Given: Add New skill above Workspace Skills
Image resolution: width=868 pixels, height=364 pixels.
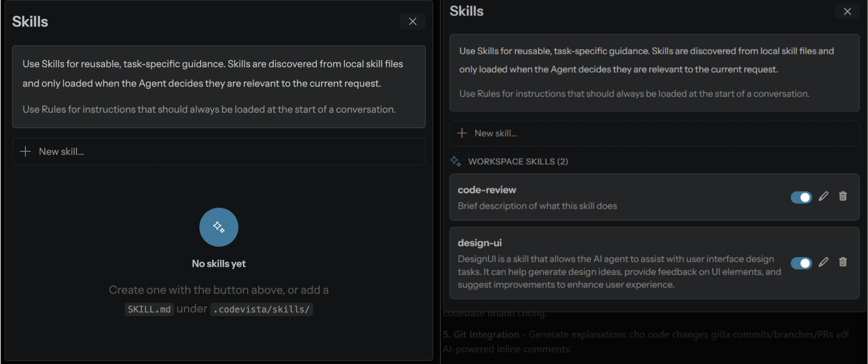Looking at the screenshot, I should (654, 133).
